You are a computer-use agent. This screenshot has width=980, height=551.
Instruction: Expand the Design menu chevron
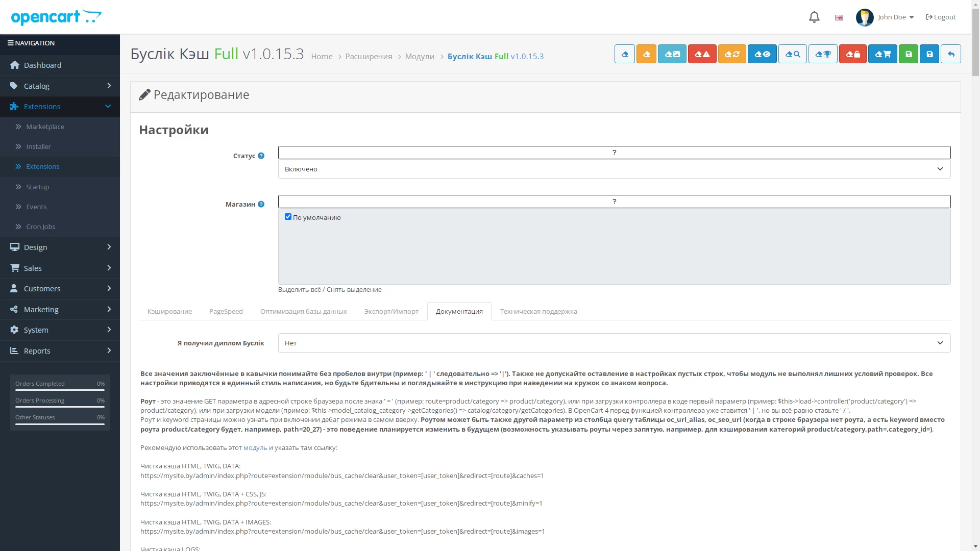tap(109, 247)
